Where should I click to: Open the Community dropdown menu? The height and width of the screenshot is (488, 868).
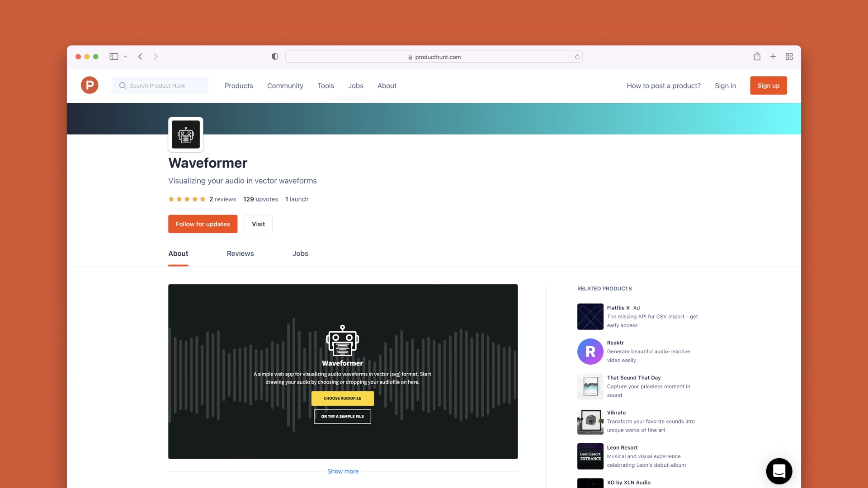click(x=285, y=85)
